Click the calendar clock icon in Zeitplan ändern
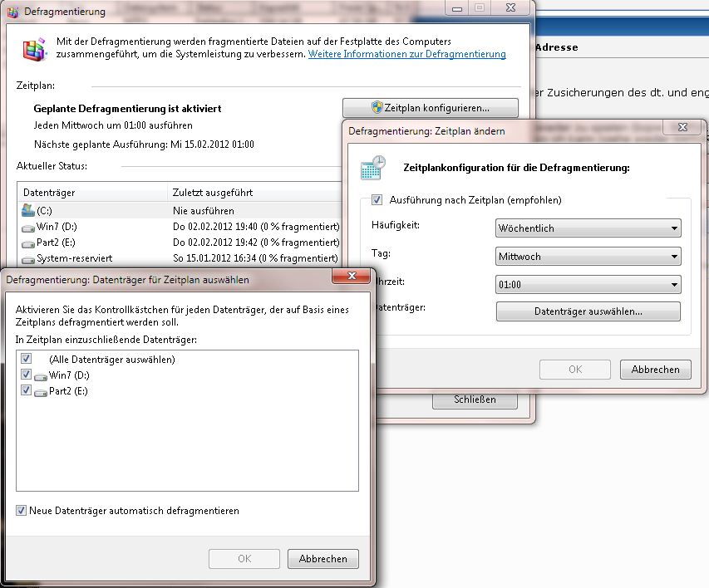Screen dimensions: 709x588 [373, 168]
